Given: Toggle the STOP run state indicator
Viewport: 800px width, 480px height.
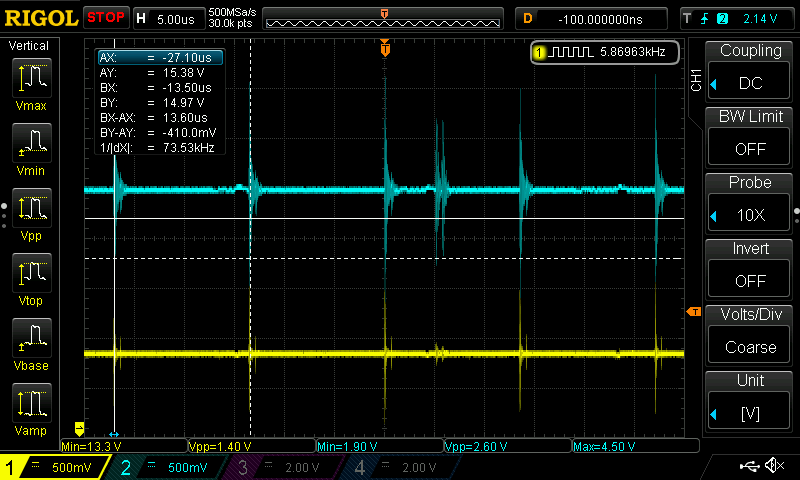Looking at the screenshot, I should [x=105, y=17].
